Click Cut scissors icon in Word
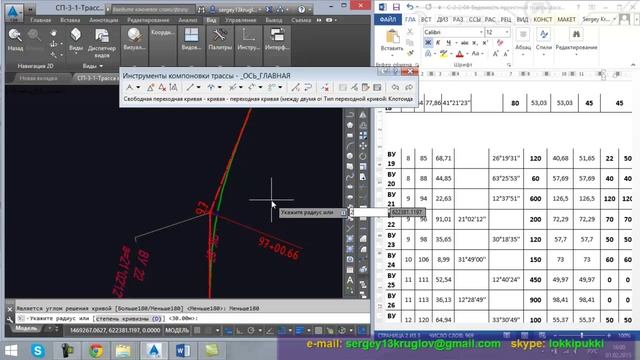 tap(410, 32)
